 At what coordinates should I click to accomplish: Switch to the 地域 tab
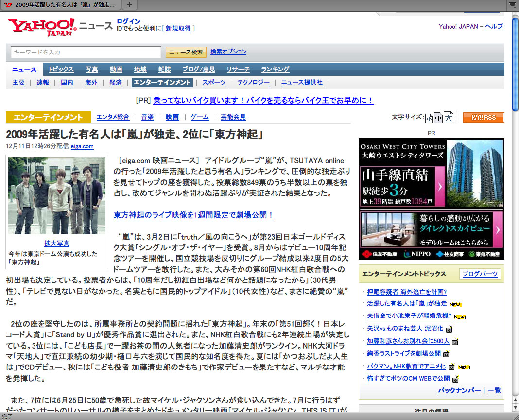pyautogui.click(x=140, y=69)
